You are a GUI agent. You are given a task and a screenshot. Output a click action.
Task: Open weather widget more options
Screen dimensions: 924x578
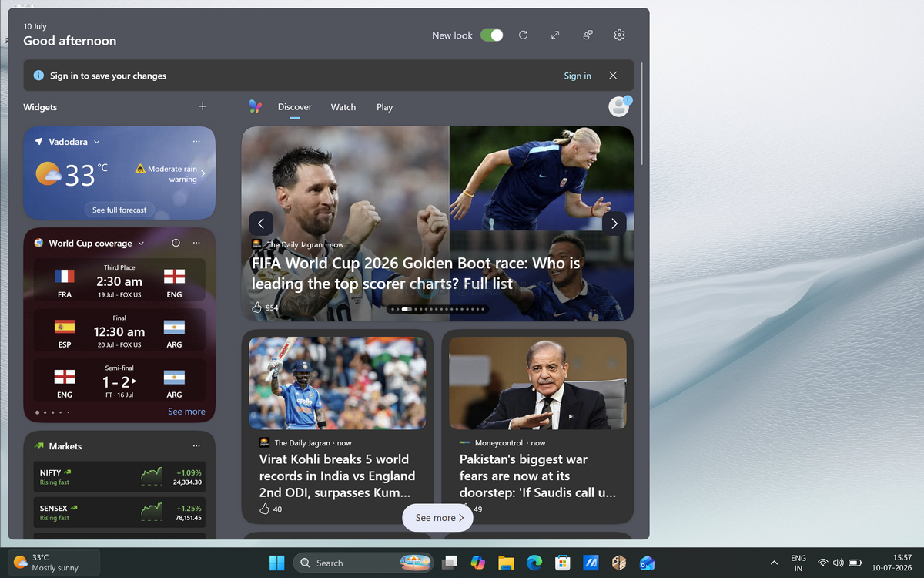click(196, 142)
